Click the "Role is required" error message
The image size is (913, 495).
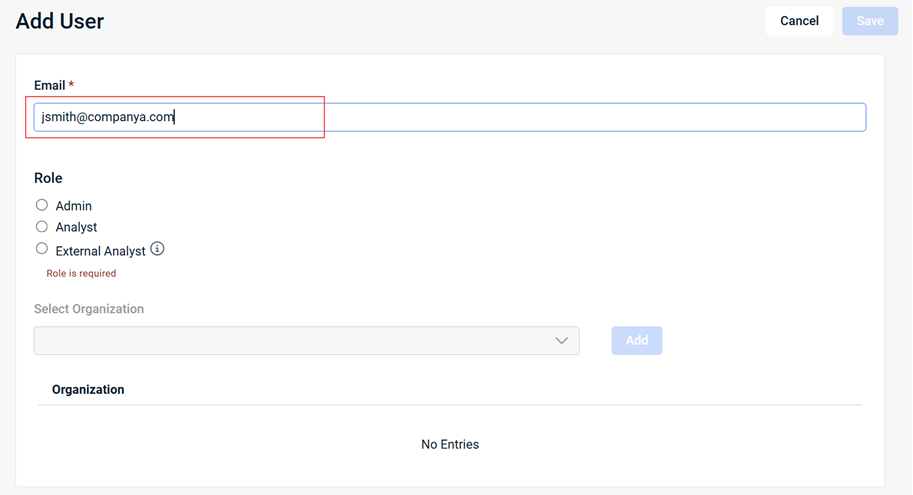81,273
